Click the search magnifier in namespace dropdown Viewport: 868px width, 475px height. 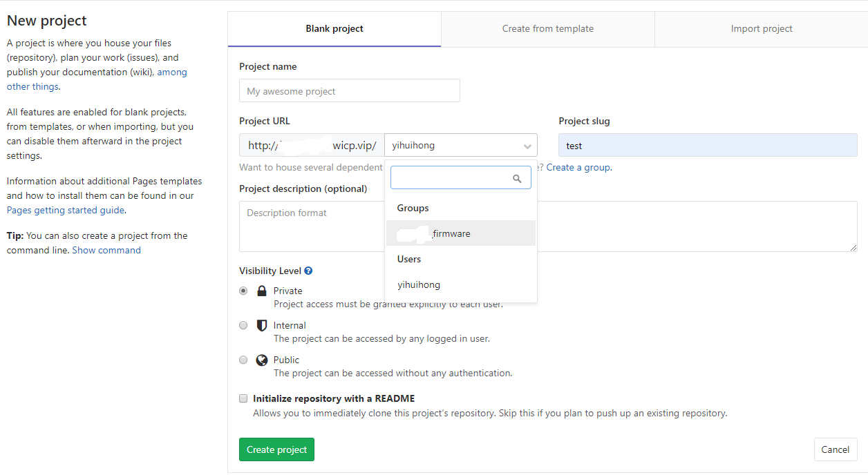pos(518,177)
